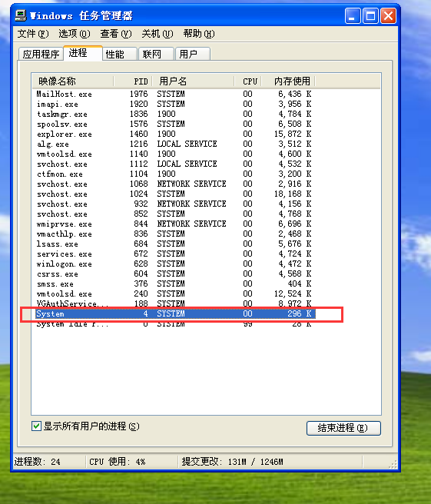Click the 结束进程(E) button
The height and width of the screenshot is (504, 431).
point(343,428)
